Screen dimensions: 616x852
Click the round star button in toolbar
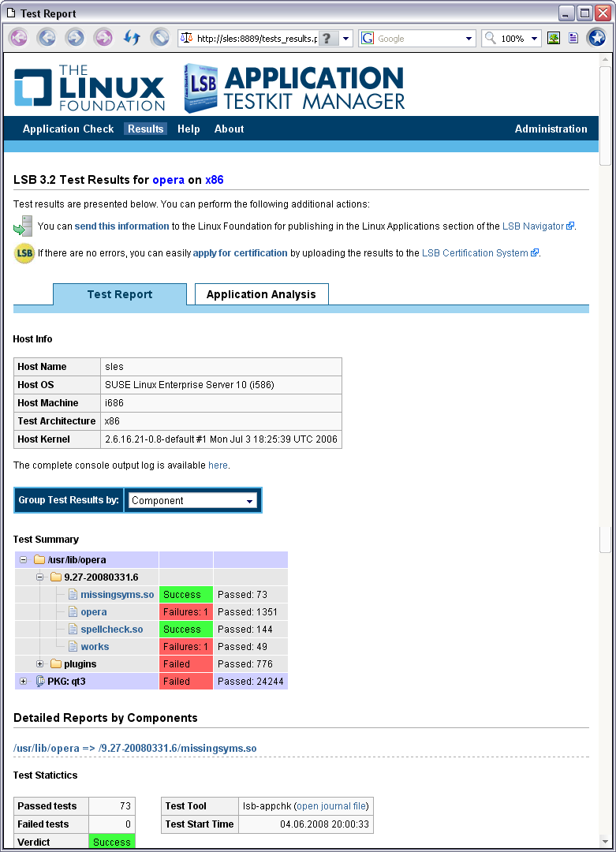(596, 38)
